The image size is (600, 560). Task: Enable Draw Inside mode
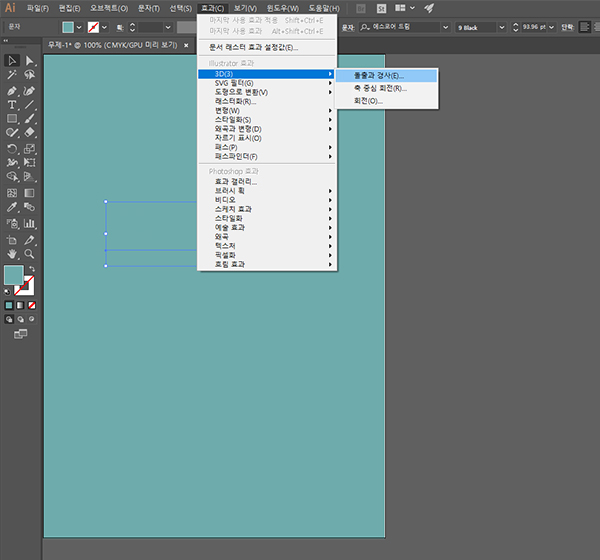32,319
